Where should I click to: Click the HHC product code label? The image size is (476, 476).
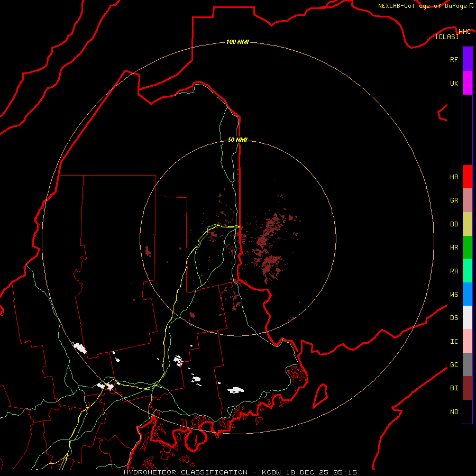click(464, 32)
